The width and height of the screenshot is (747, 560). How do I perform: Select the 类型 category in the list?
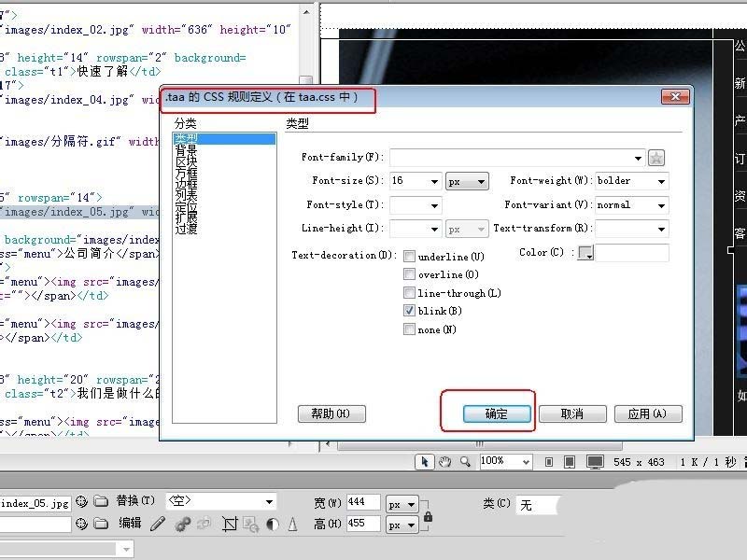point(224,138)
